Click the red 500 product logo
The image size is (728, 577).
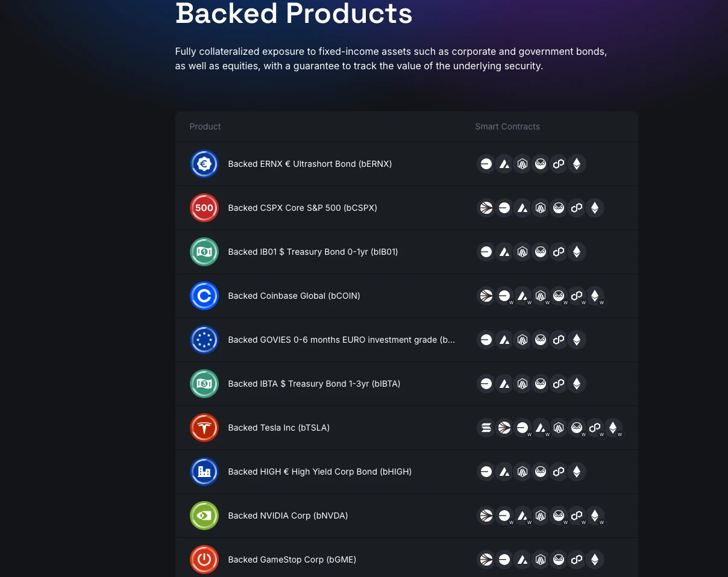(x=204, y=208)
